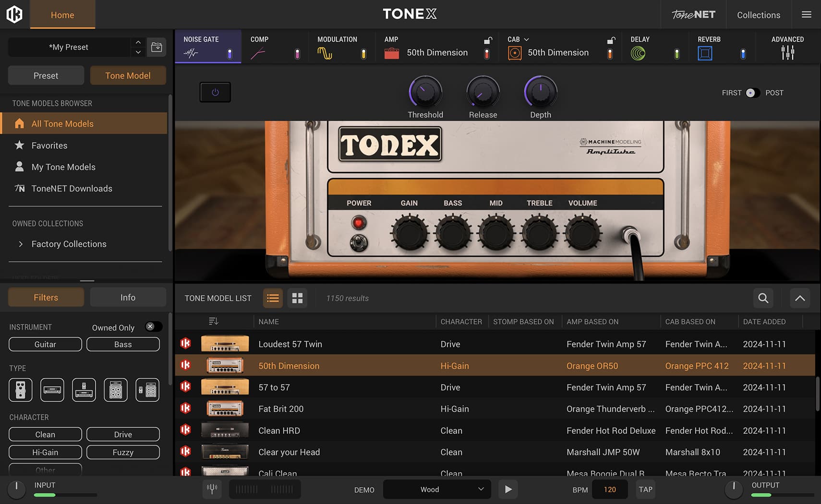Select the Hi-Gain character filter button

(45, 452)
